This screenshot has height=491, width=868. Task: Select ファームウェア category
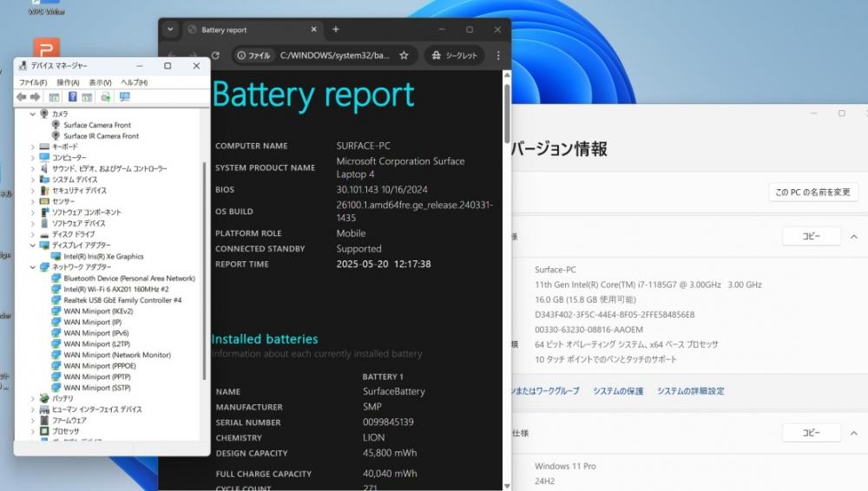69,420
